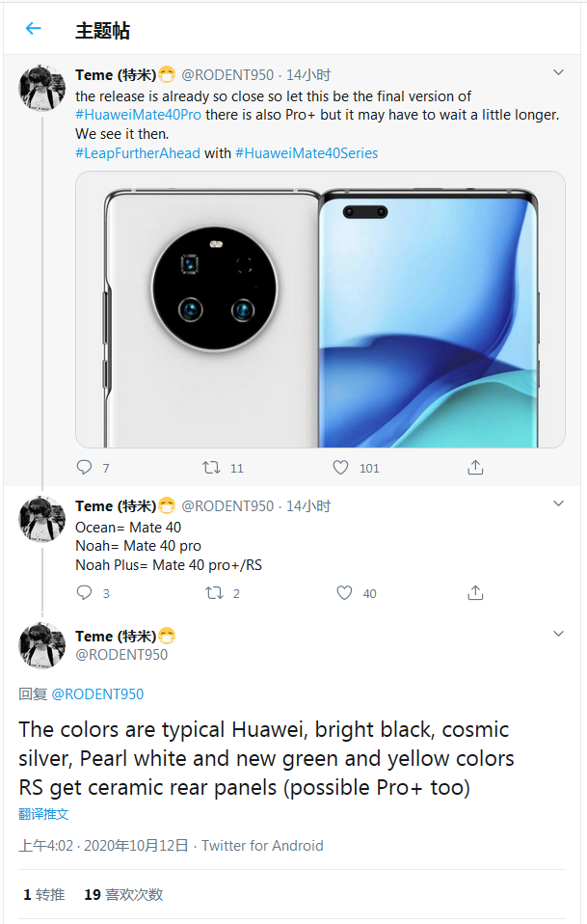Retweet the Ocean= Mate 40 tweet
This screenshot has width=587, height=924.
pos(215,593)
